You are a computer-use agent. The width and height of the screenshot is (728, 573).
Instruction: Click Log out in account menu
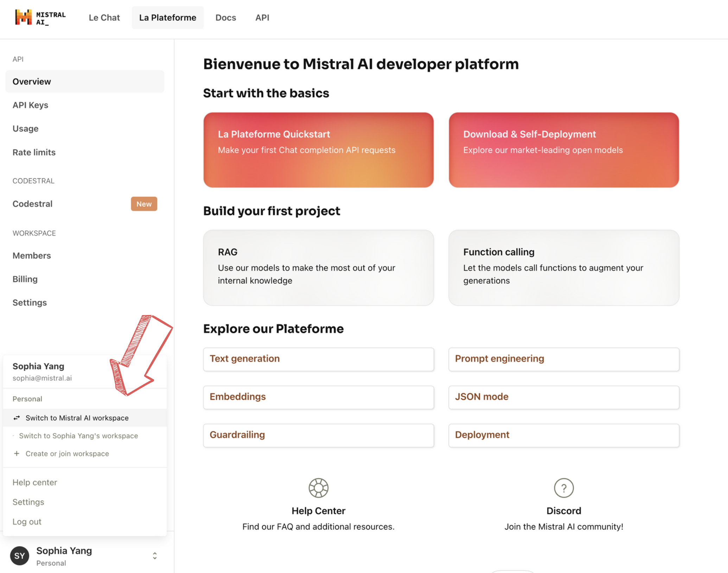[x=27, y=522]
